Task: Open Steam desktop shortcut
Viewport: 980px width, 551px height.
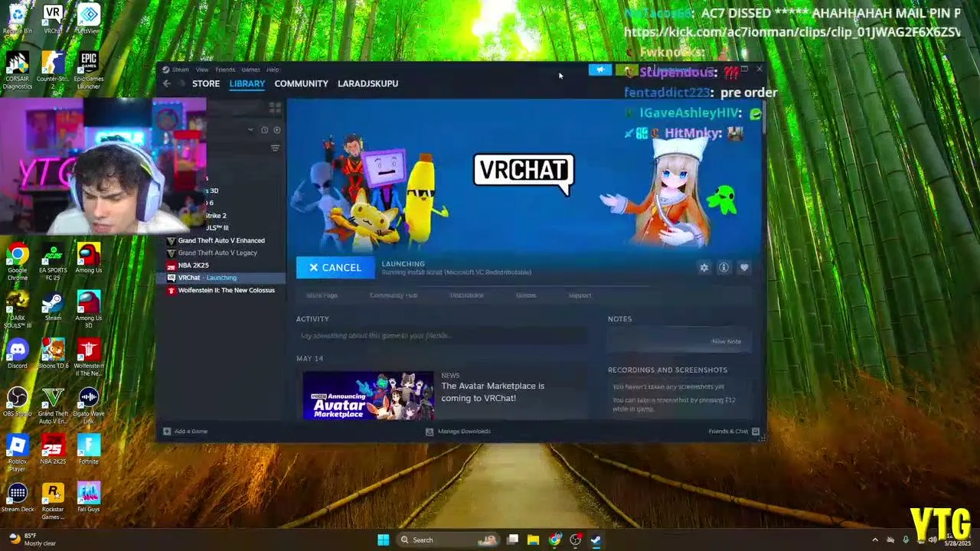Action: point(53,306)
